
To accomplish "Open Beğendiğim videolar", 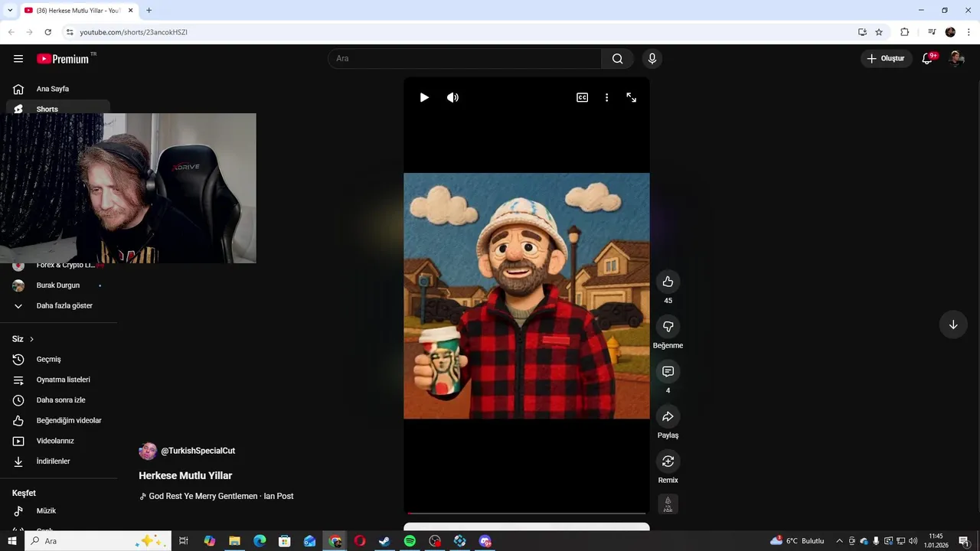I will point(58,421).
